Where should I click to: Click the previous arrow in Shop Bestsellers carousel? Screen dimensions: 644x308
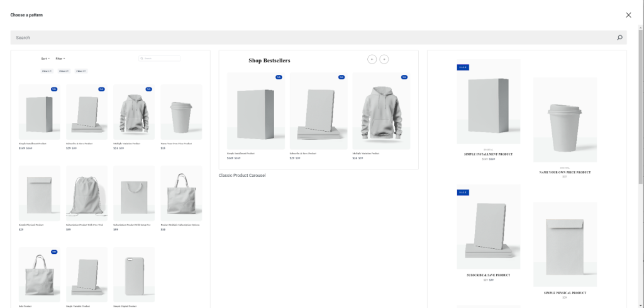(372, 59)
